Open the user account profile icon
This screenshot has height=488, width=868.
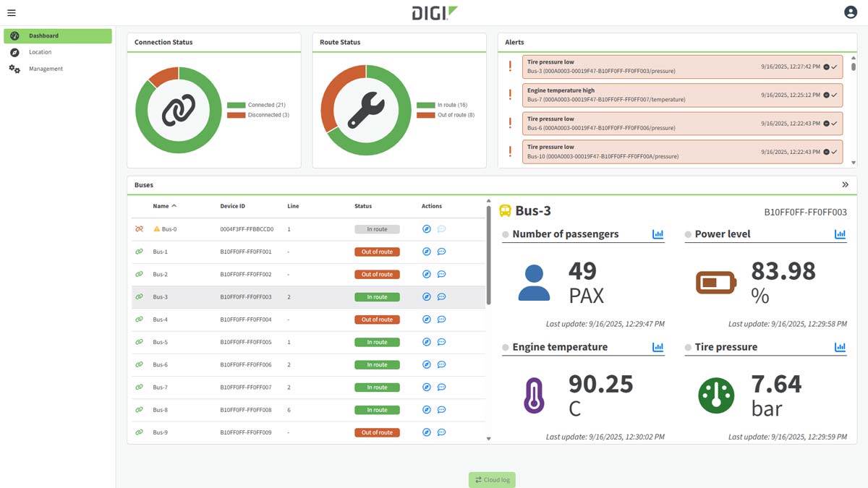851,12
